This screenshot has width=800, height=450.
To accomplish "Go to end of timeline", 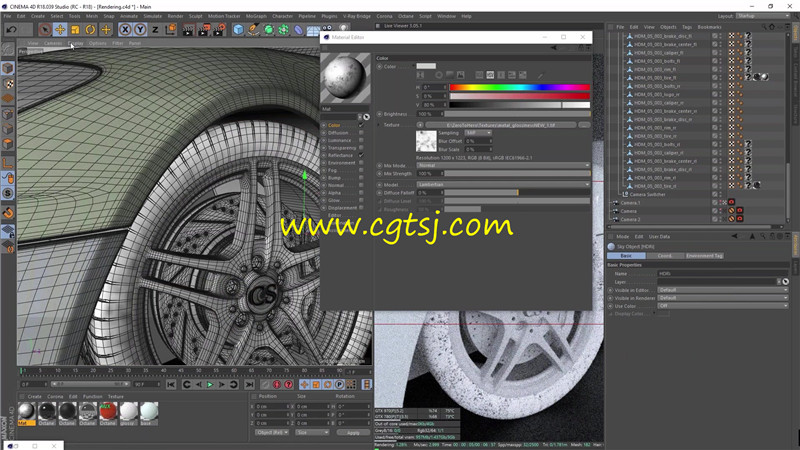I will point(249,385).
